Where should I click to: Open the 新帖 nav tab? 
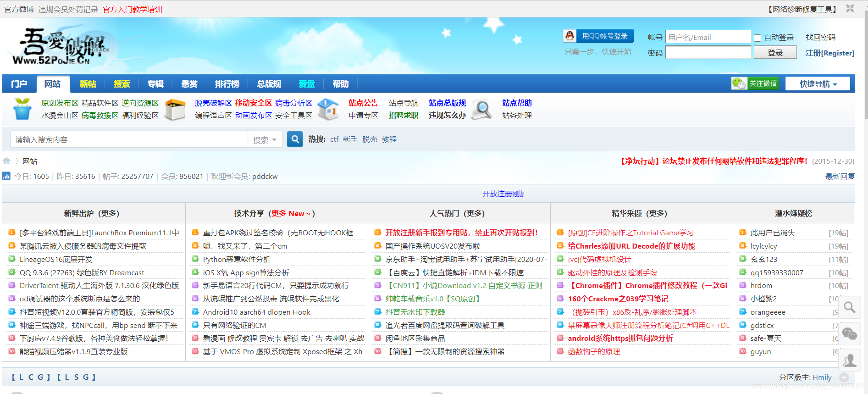pyautogui.click(x=88, y=84)
